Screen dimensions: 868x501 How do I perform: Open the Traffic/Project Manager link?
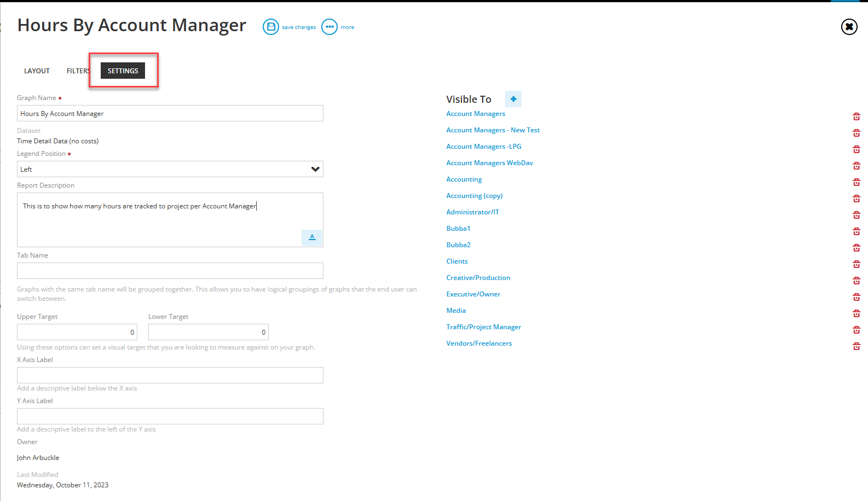(484, 327)
